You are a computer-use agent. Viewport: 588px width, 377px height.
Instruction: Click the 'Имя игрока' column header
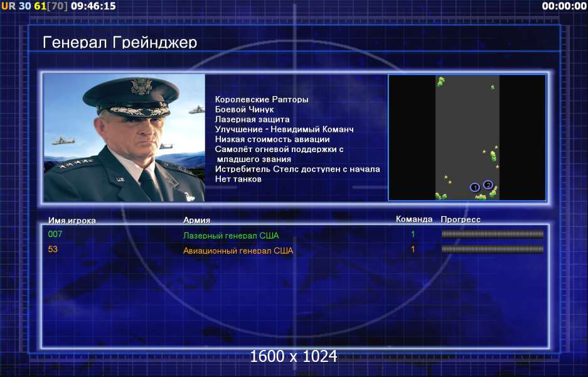(x=72, y=221)
